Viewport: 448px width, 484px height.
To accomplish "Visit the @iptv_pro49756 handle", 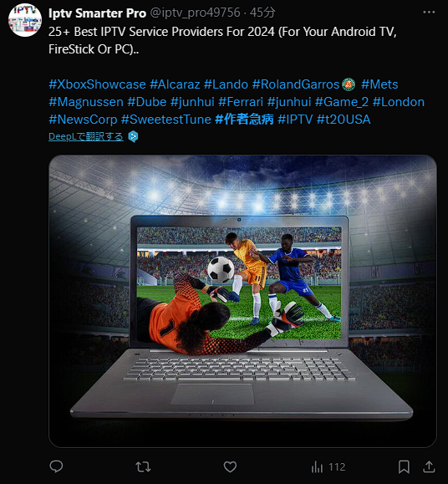I will click(x=195, y=13).
